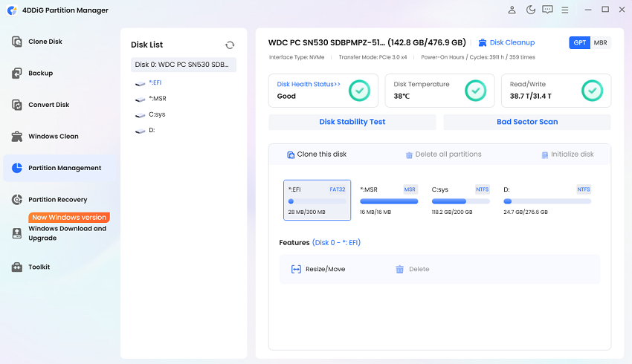Open Partition Recovery section
Screen dimensions: 632x364
(x=57, y=200)
